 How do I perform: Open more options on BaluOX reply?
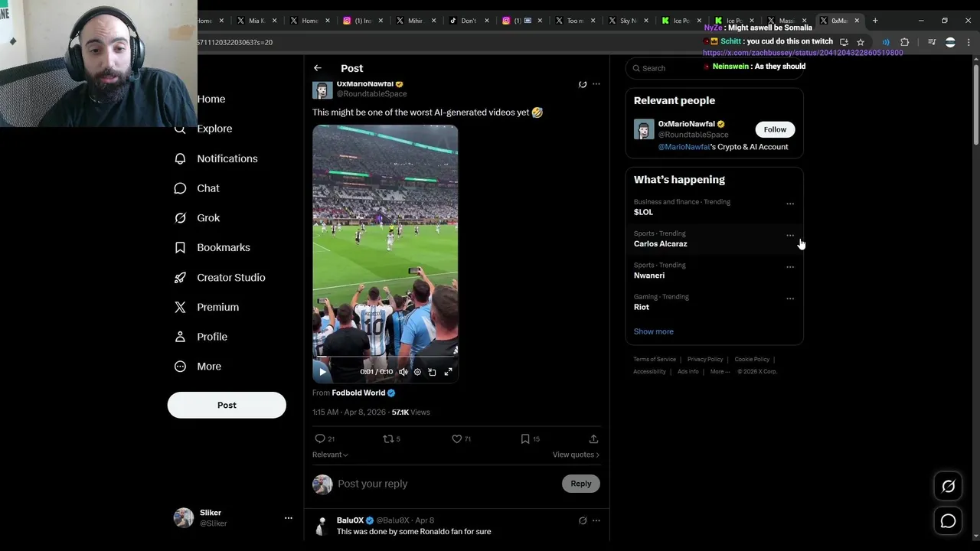pyautogui.click(x=596, y=520)
